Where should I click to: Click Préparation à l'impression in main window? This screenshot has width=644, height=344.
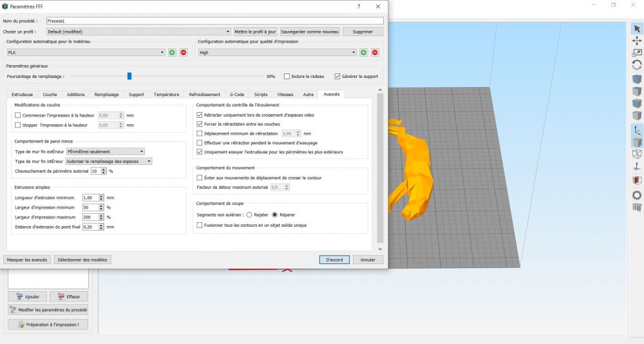48,325
